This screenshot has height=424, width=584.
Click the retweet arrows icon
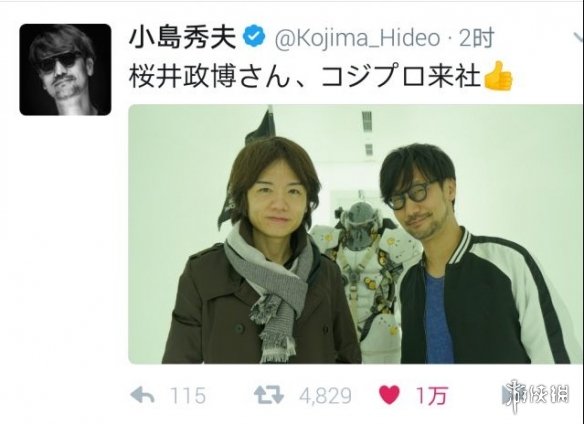[x=269, y=395]
